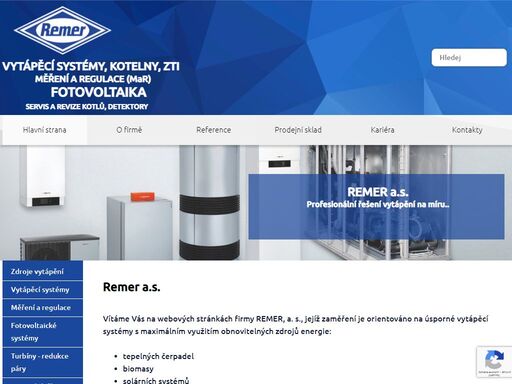The image size is (512, 384).
Task: Open Měření a regulace sidebar link
Action: coord(43,308)
